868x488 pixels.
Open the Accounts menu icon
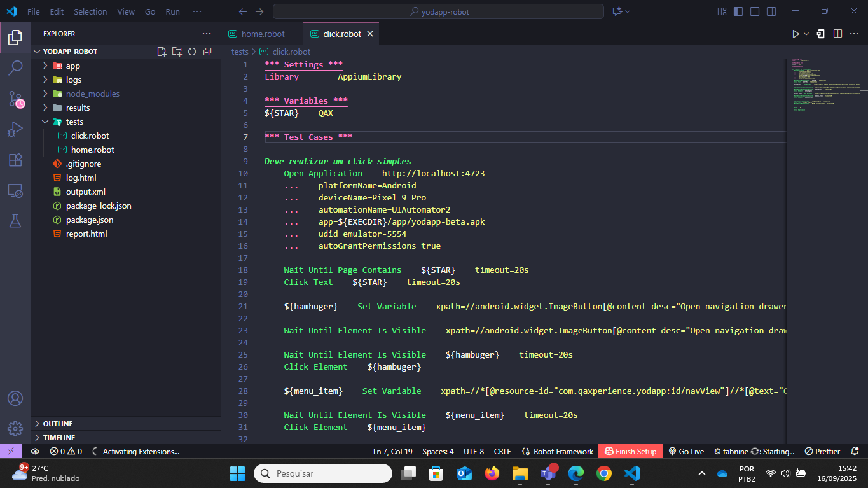(x=15, y=398)
